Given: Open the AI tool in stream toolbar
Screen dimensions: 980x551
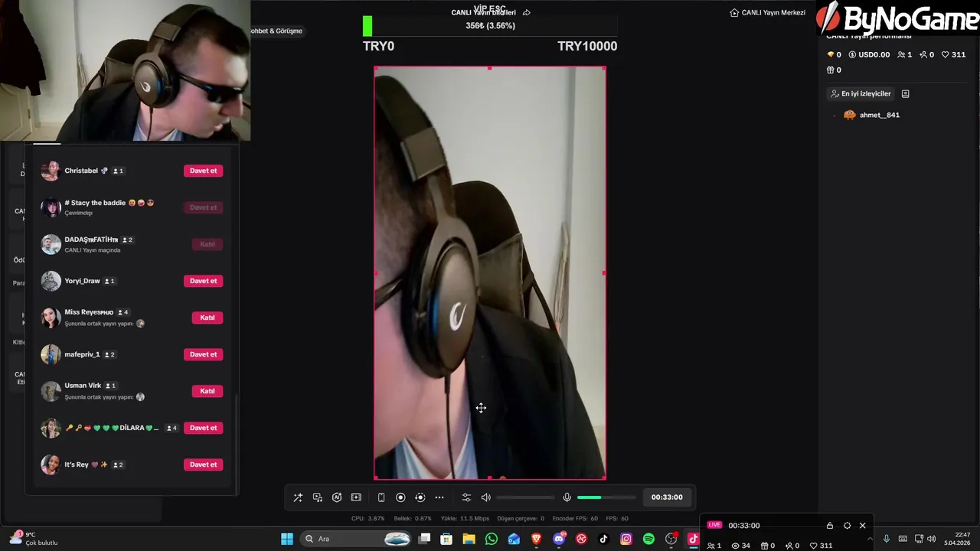Looking at the screenshot, I should coord(337,497).
